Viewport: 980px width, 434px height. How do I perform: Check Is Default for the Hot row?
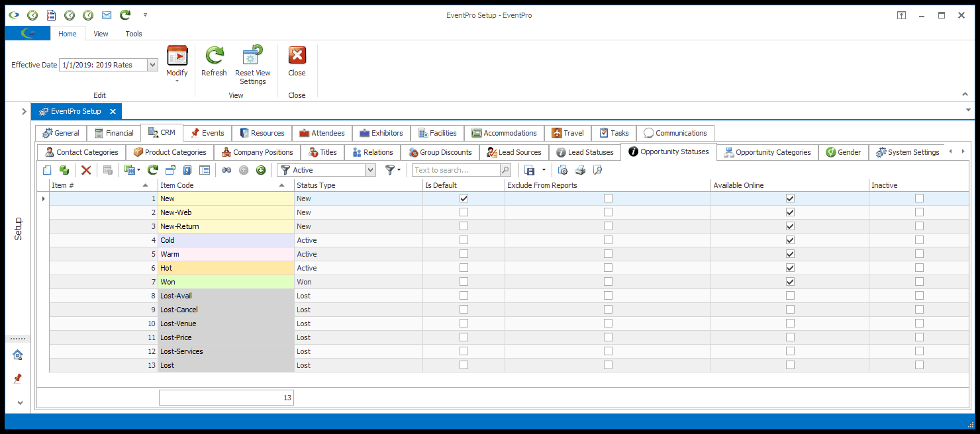pos(464,268)
